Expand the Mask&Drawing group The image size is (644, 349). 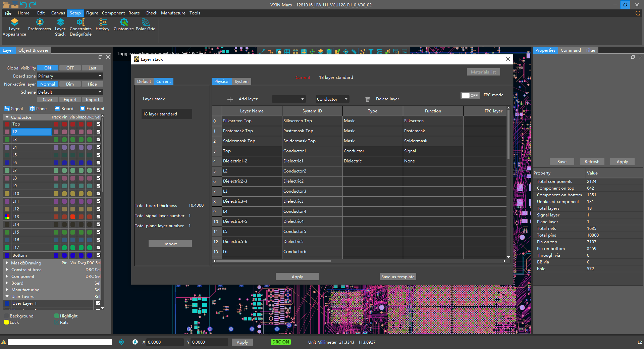pos(7,263)
